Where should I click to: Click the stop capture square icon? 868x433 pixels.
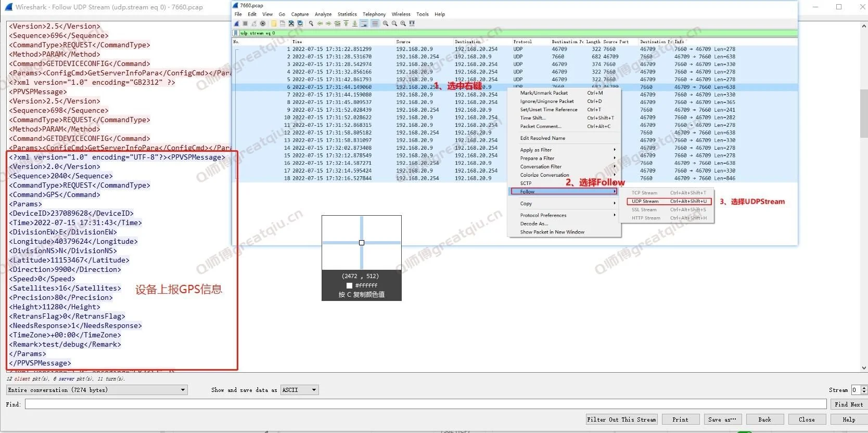click(245, 23)
